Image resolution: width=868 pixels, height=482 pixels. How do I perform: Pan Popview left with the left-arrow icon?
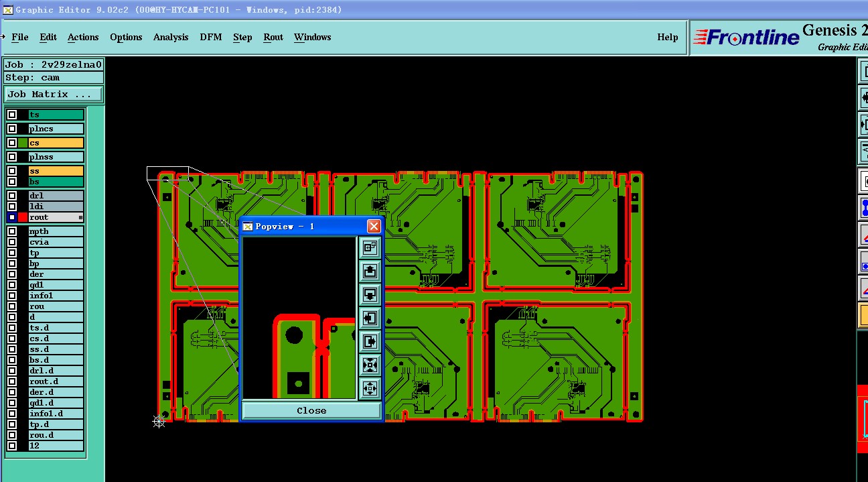pyautogui.click(x=370, y=318)
